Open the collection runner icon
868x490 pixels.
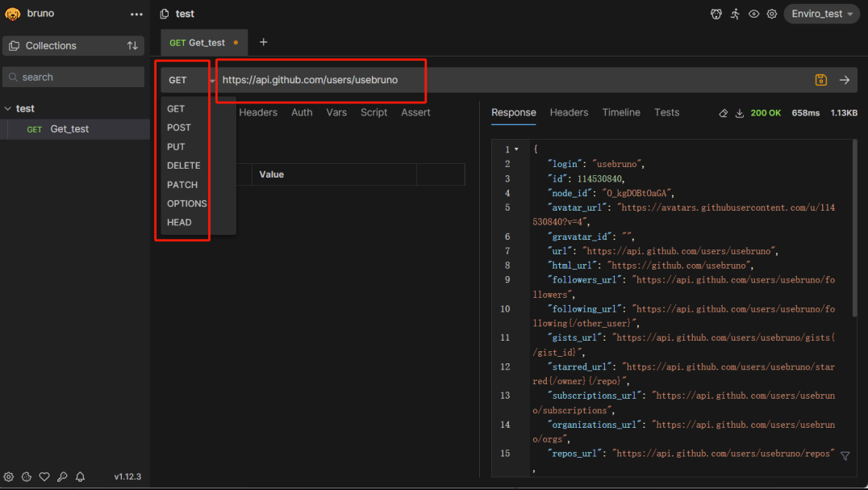735,14
